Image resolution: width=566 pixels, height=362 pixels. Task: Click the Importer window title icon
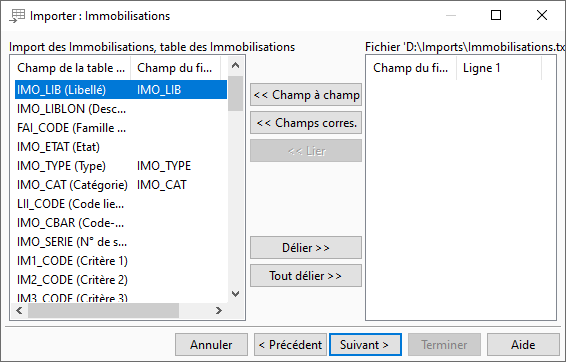(17, 16)
